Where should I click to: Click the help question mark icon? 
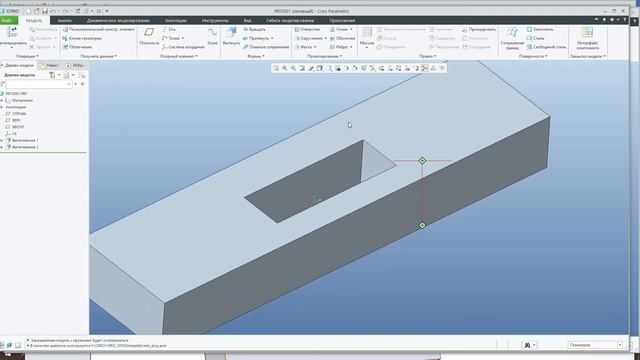pos(624,20)
